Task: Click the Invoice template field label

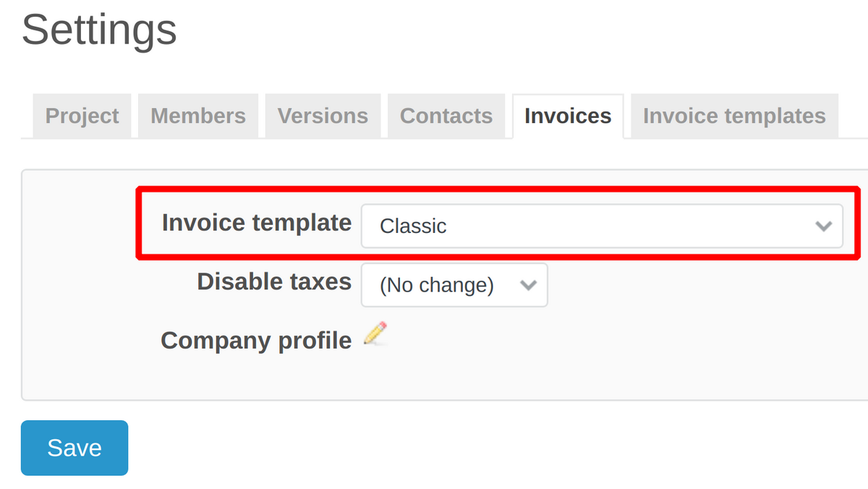Action: click(257, 223)
